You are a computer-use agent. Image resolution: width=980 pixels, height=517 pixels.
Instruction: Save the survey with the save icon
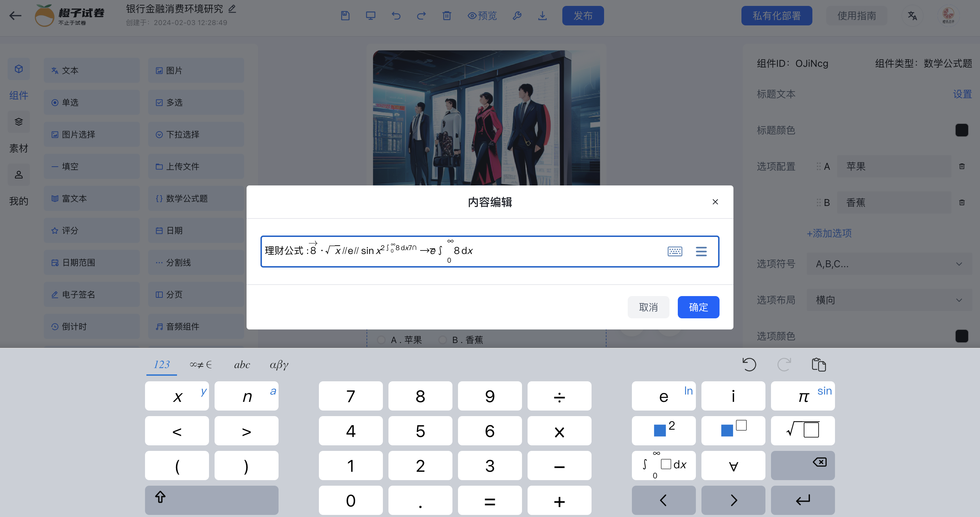tap(345, 16)
